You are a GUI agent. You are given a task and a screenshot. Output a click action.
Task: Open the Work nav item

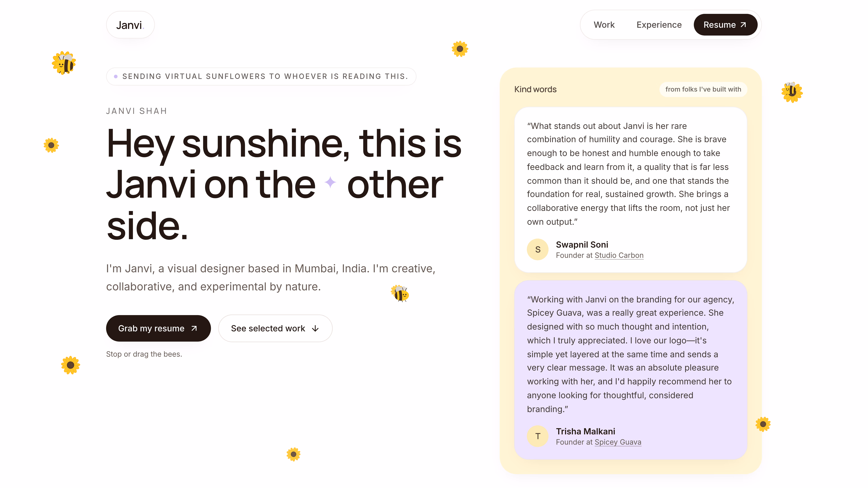(604, 25)
